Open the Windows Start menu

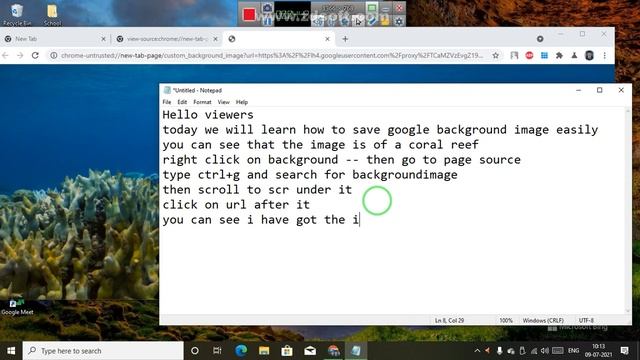click(x=11, y=351)
